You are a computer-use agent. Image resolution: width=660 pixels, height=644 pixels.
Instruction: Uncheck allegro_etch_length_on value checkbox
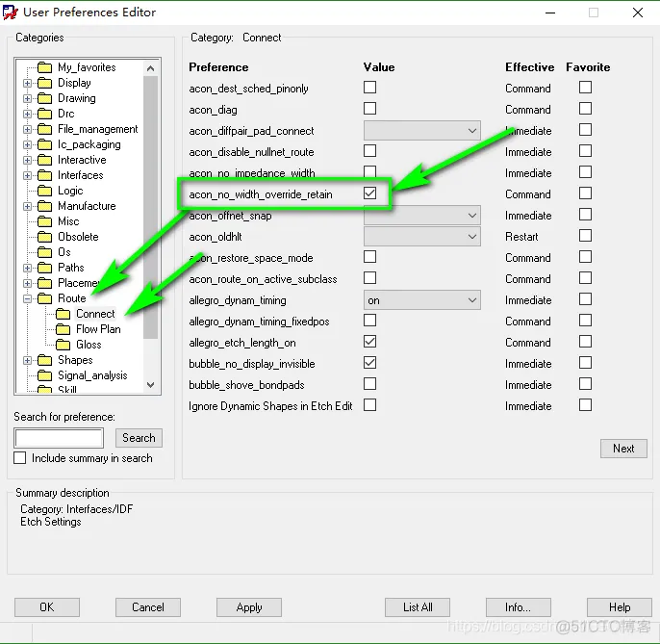[x=370, y=342]
